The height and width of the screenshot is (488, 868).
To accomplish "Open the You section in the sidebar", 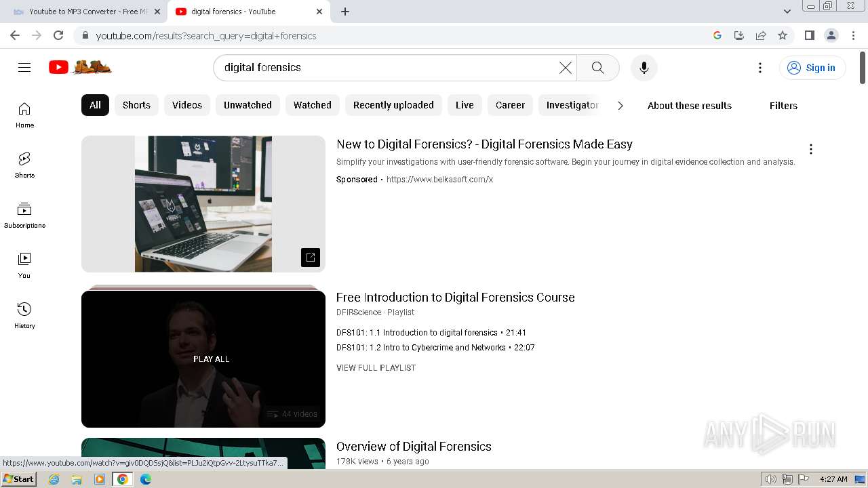I will tap(24, 266).
